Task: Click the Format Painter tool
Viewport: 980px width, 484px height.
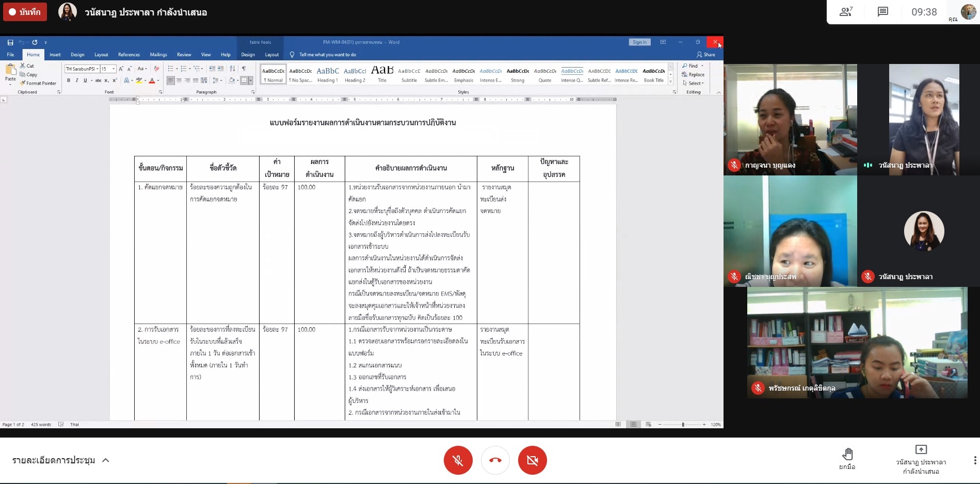Action: coord(38,83)
